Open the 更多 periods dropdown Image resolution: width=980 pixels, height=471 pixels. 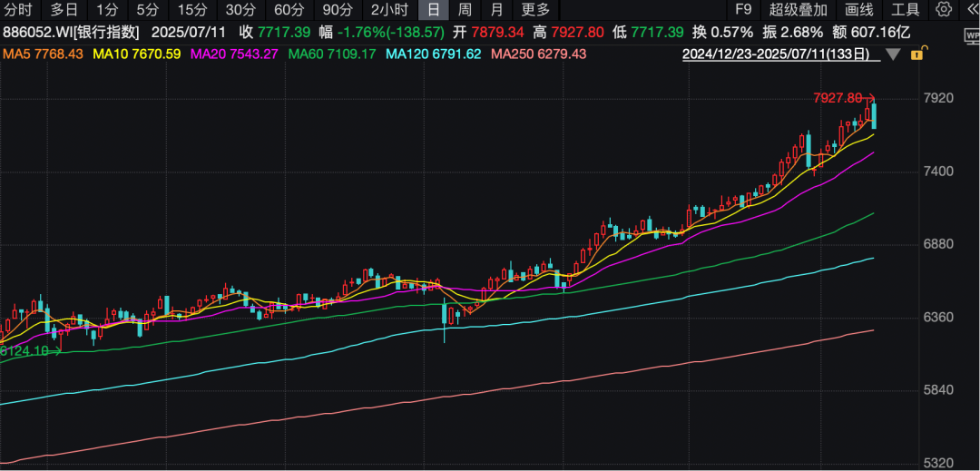(535, 10)
